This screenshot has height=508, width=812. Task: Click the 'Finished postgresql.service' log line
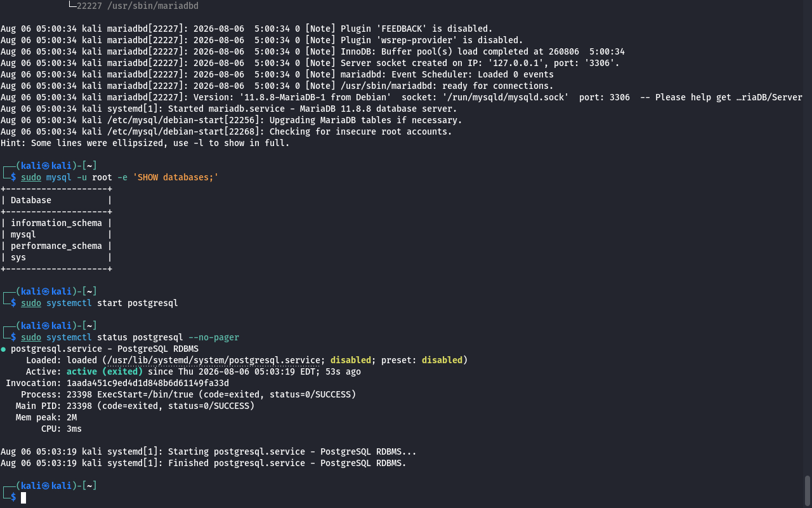(x=204, y=463)
